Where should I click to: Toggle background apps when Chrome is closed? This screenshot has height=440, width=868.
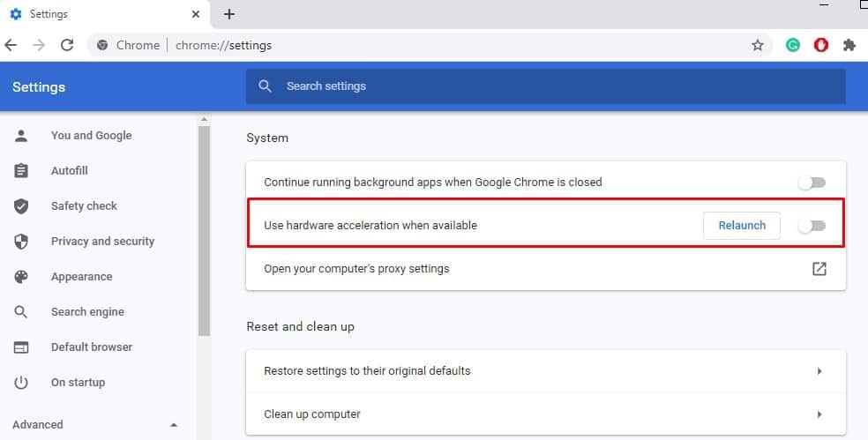coord(812,183)
